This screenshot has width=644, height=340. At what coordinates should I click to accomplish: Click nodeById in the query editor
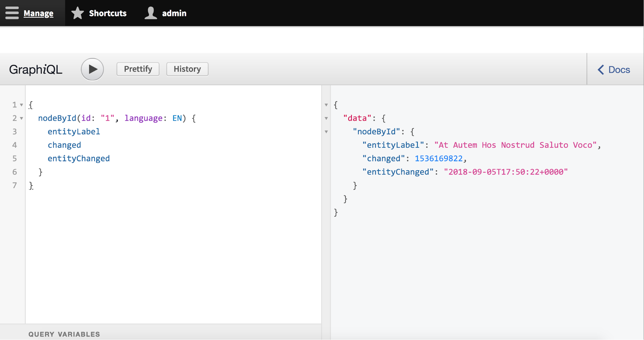tap(57, 118)
